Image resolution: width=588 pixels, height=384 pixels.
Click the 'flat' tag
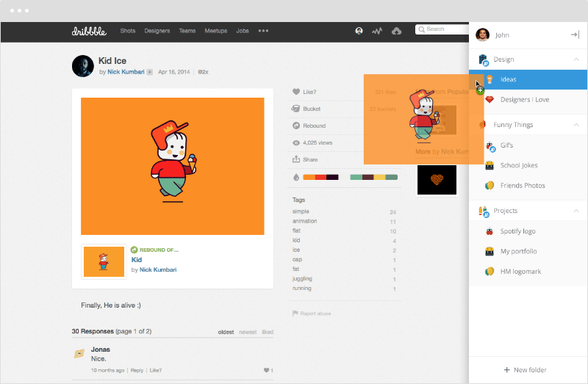(296, 231)
